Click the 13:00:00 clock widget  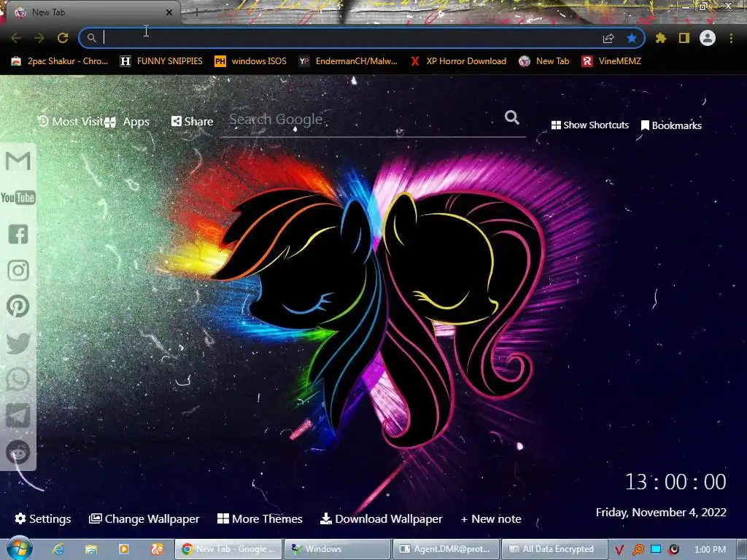[x=676, y=482]
